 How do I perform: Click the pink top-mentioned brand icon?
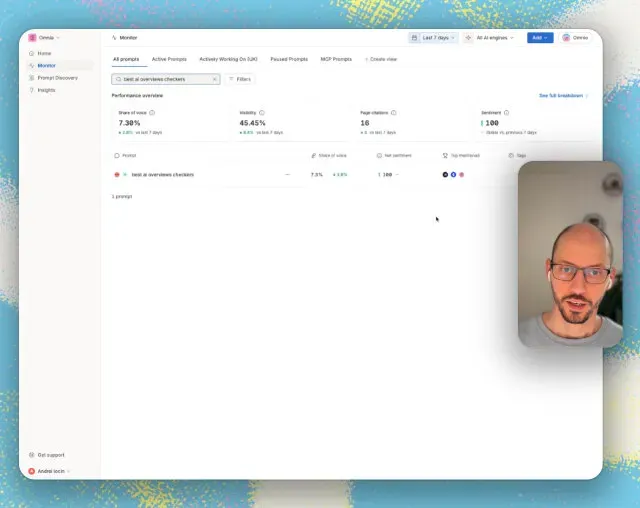(462, 175)
